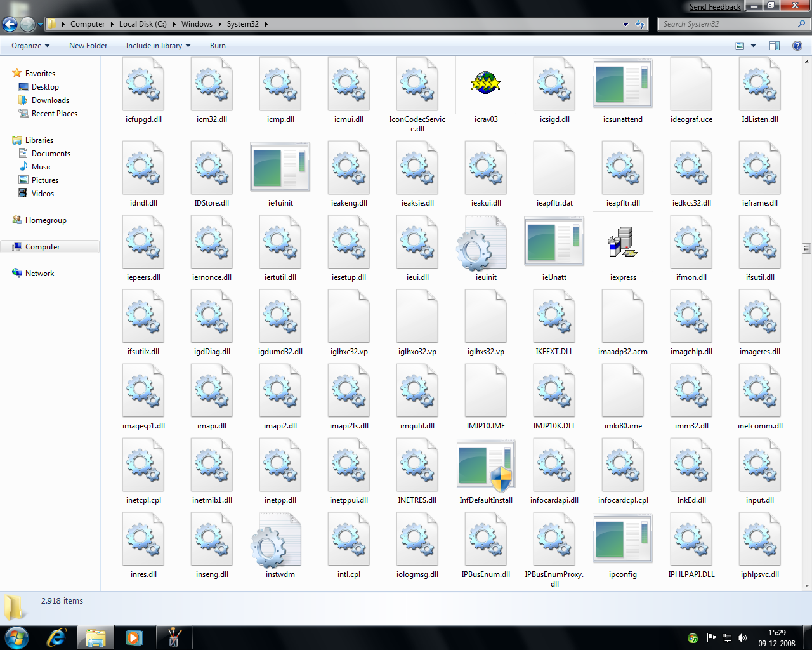
Task: Toggle the Preview Pane
Action: click(774, 45)
